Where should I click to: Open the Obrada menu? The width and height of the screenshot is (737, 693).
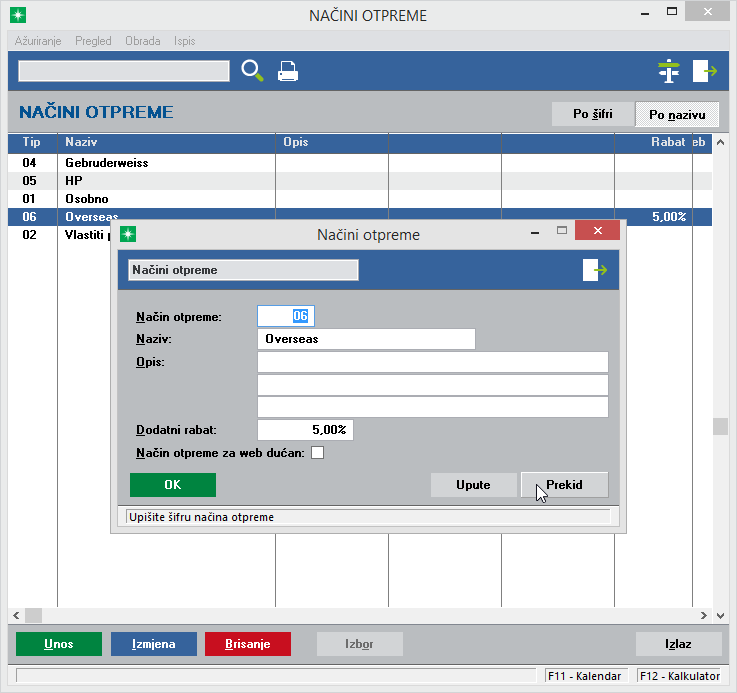point(143,41)
